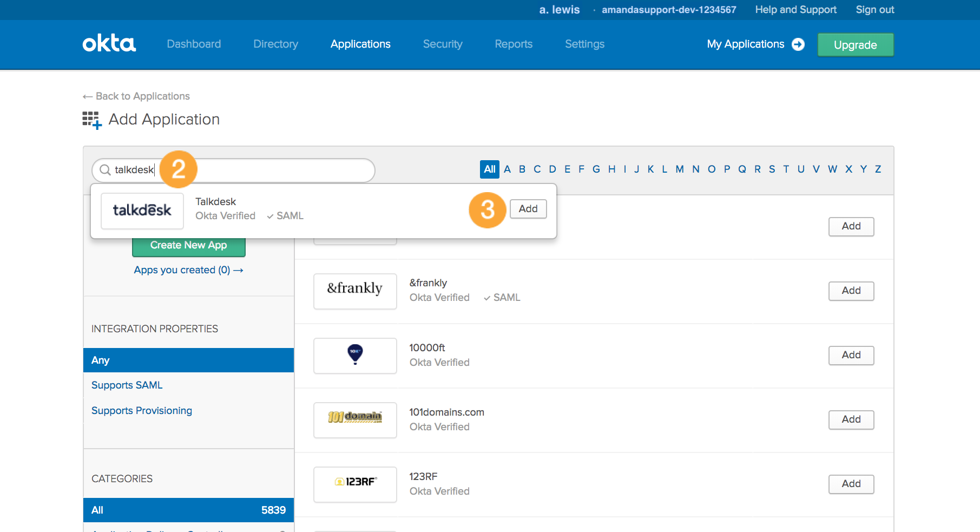The height and width of the screenshot is (532, 980).
Task: Filter apps by letter K
Action: [650, 169]
